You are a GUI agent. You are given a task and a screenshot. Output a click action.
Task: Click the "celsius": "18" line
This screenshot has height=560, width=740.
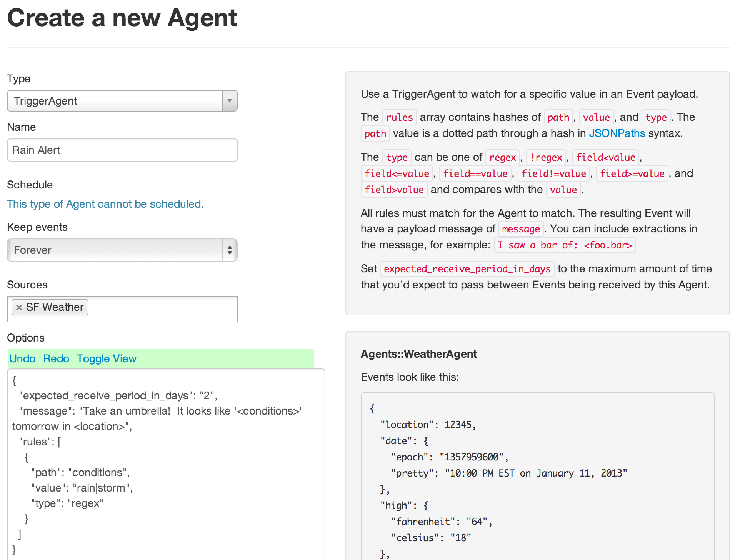tap(431, 538)
